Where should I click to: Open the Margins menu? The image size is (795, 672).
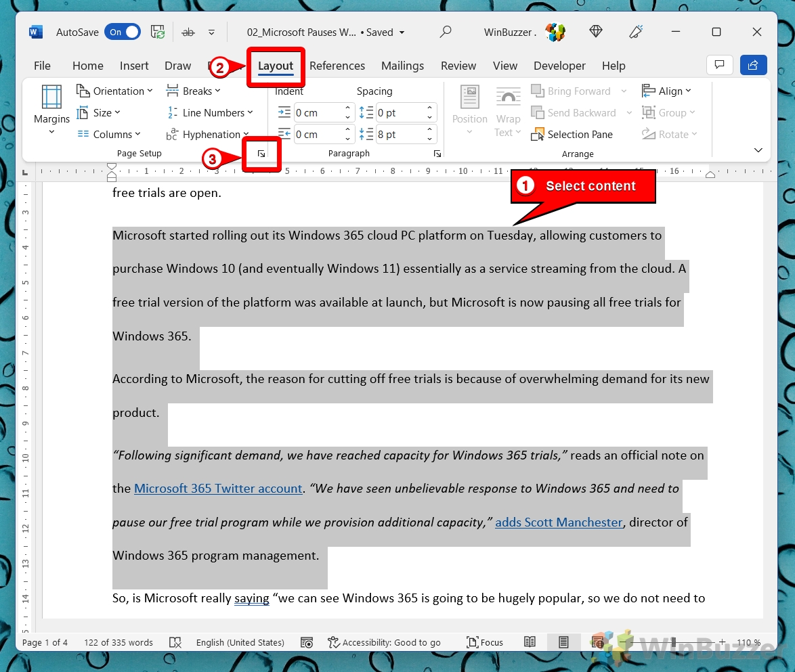[51, 110]
